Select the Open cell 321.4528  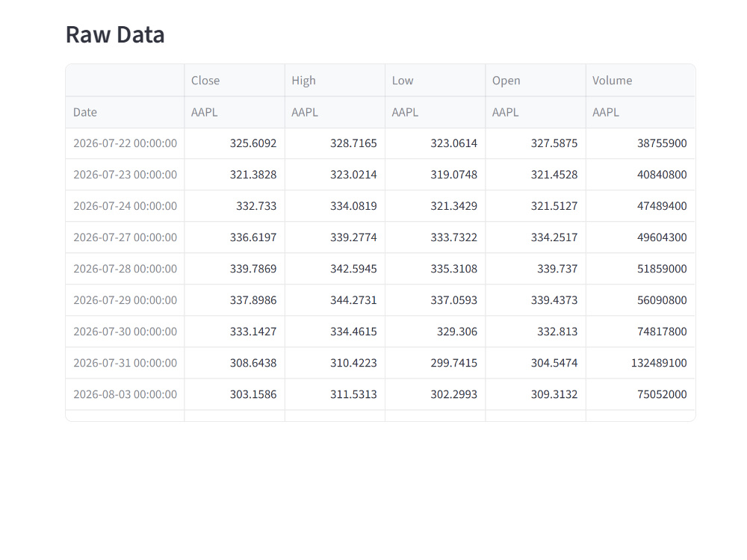(536, 175)
